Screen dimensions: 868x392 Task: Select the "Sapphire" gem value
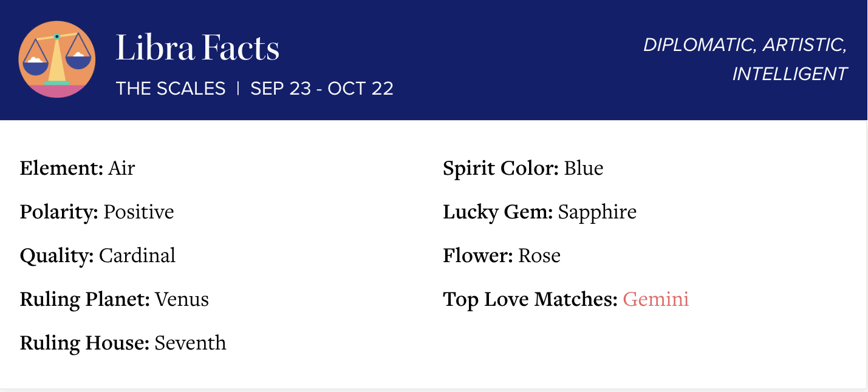597,212
